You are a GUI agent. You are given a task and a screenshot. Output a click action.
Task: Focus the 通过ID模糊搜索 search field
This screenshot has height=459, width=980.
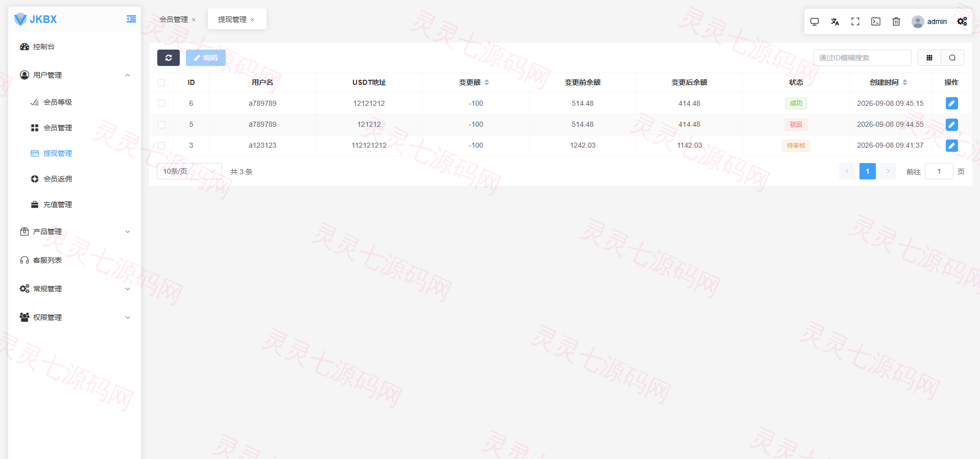[x=863, y=58]
